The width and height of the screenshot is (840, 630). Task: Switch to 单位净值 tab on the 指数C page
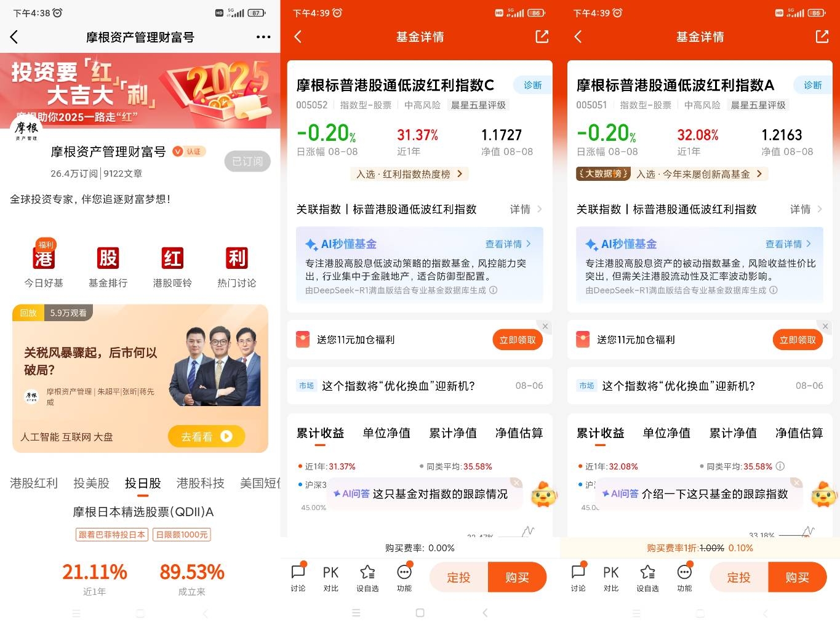(386, 433)
